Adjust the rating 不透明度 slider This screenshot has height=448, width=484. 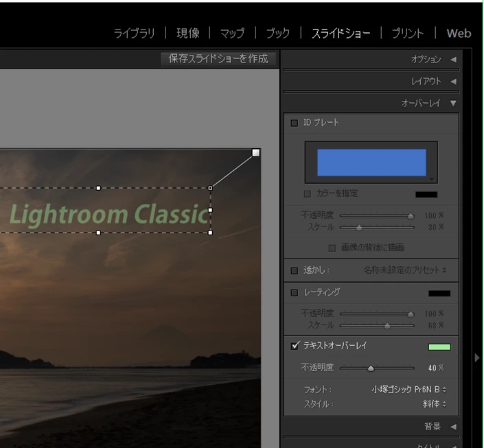(411, 314)
